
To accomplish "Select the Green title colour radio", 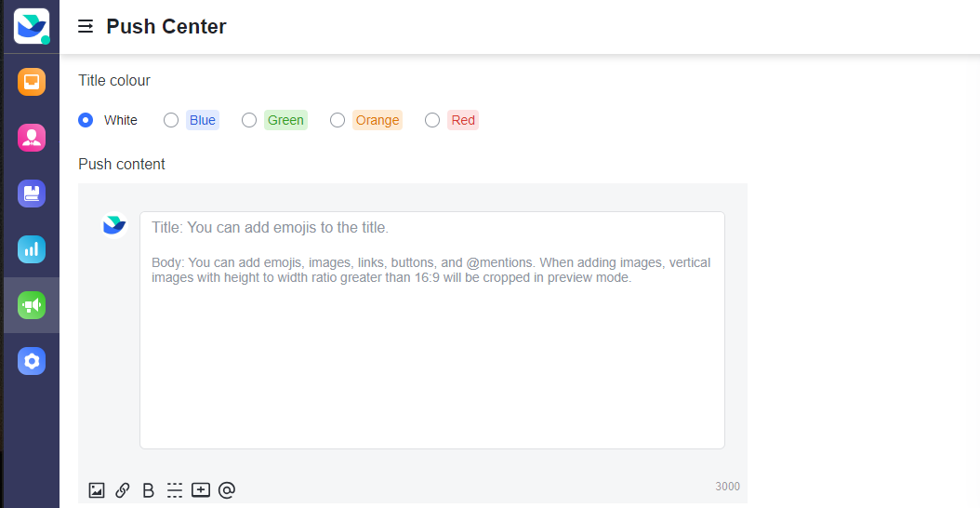I will (x=249, y=120).
